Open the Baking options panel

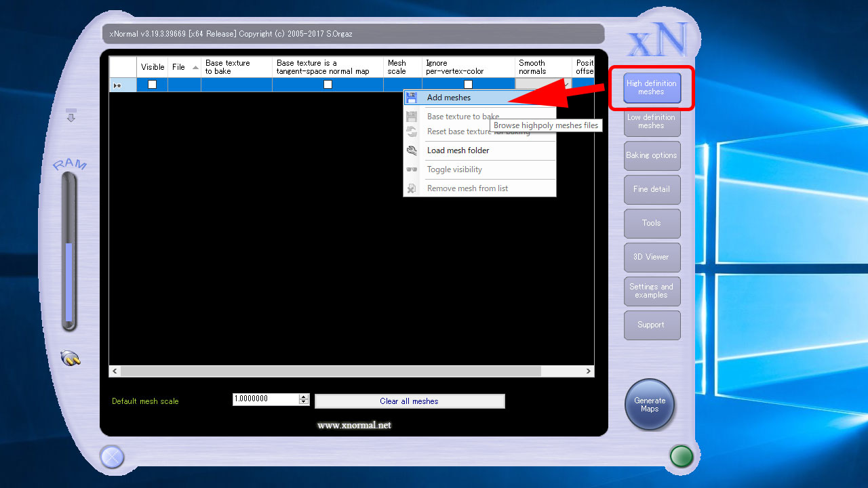[x=651, y=155]
